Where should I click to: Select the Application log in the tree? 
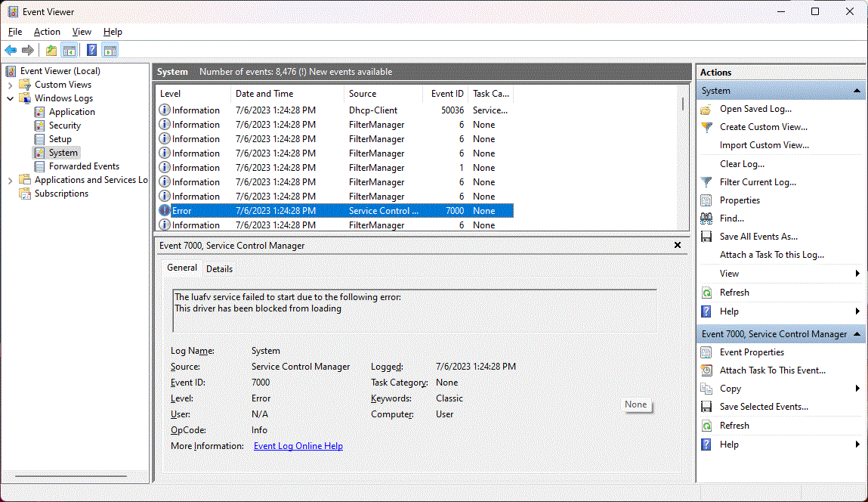[72, 112]
